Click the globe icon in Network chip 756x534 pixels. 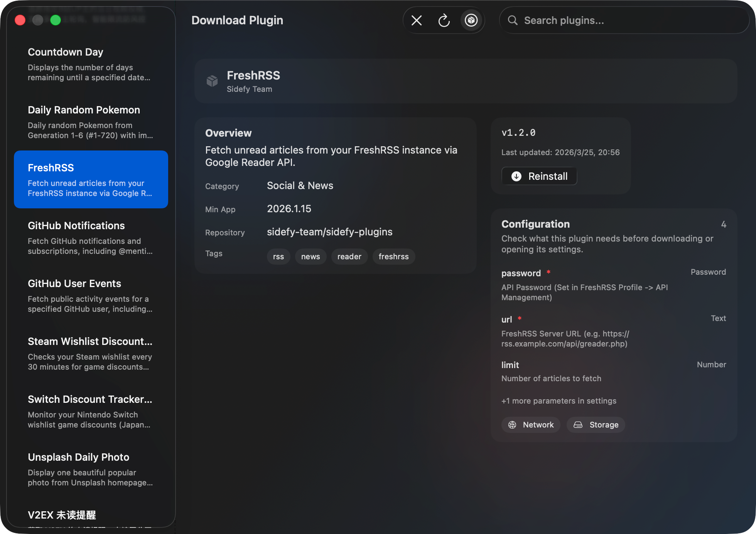(512, 425)
